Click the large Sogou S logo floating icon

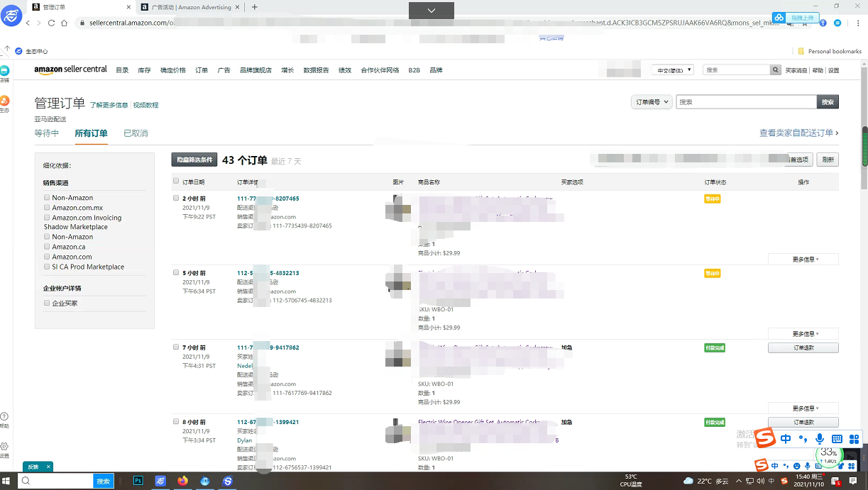pyautogui.click(x=765, y=438)
